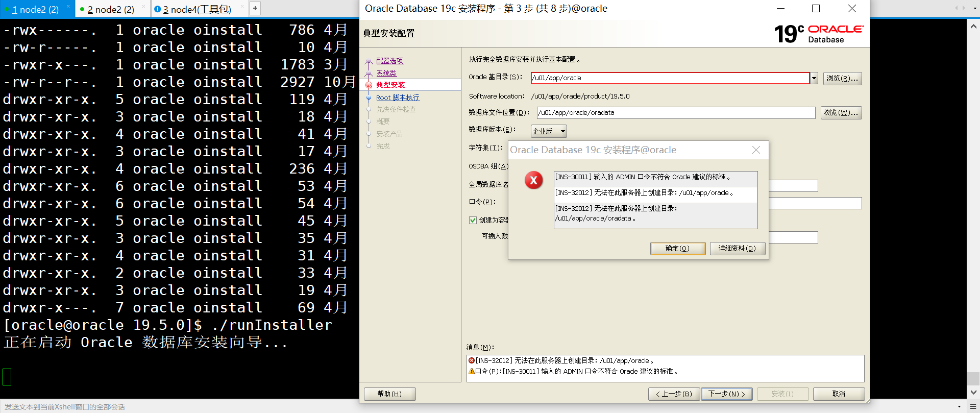
Task: Open the Root 脚本执行 step link
Action: tap(398, 98)
